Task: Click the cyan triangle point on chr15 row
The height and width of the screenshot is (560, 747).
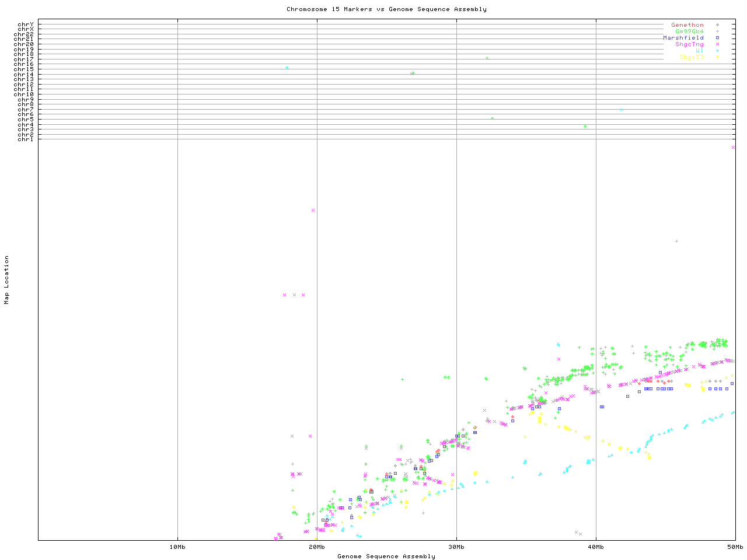Action: (x=287, y=67)
